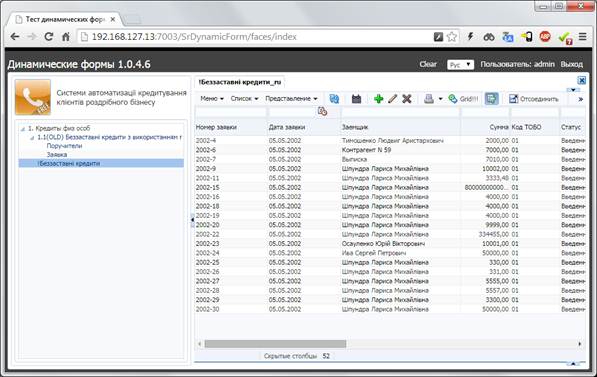Reload the page with the refresh icon
Screen dimensions: 597x377
point(49,37)
